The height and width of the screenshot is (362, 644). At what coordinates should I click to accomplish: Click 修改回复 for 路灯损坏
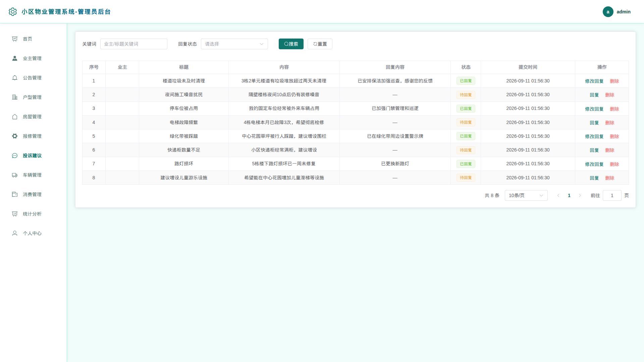click(594, 164)
